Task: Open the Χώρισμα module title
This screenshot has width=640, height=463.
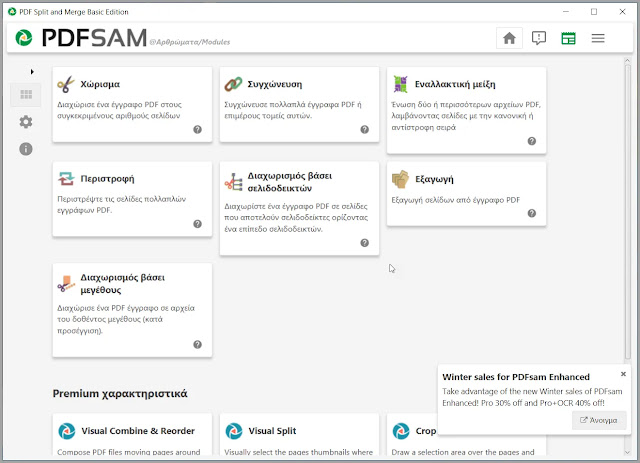Action: click(x=100, y=84)
